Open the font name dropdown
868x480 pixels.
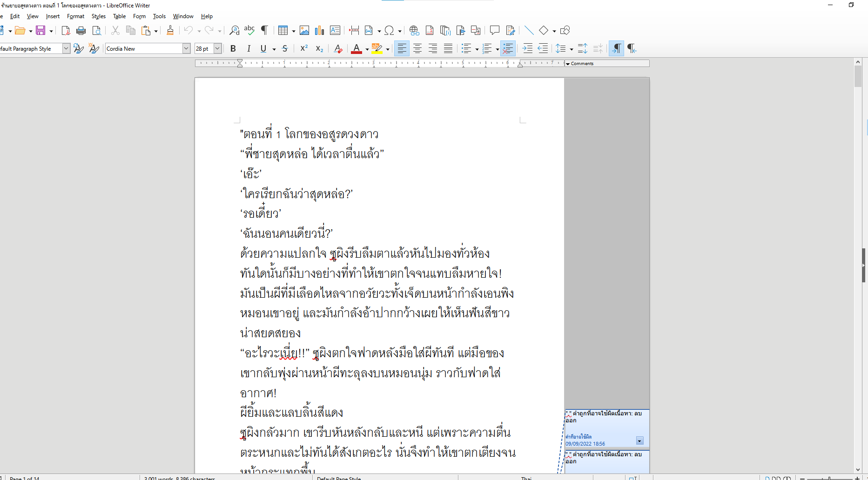click(186, 48)
